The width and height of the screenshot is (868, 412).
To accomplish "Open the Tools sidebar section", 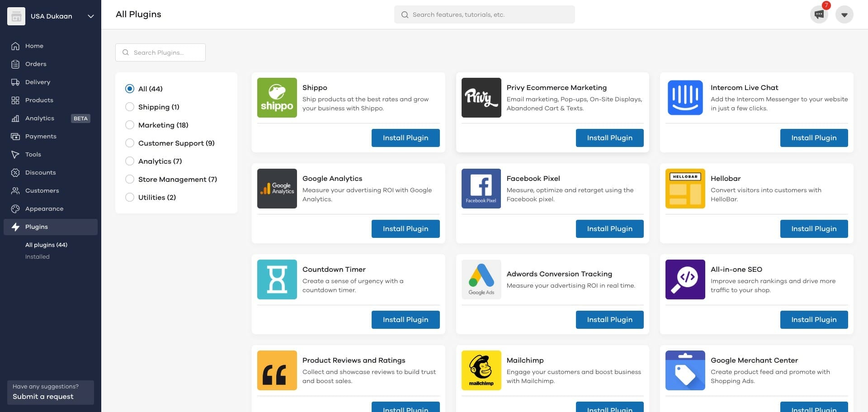I will click(33, 155).
